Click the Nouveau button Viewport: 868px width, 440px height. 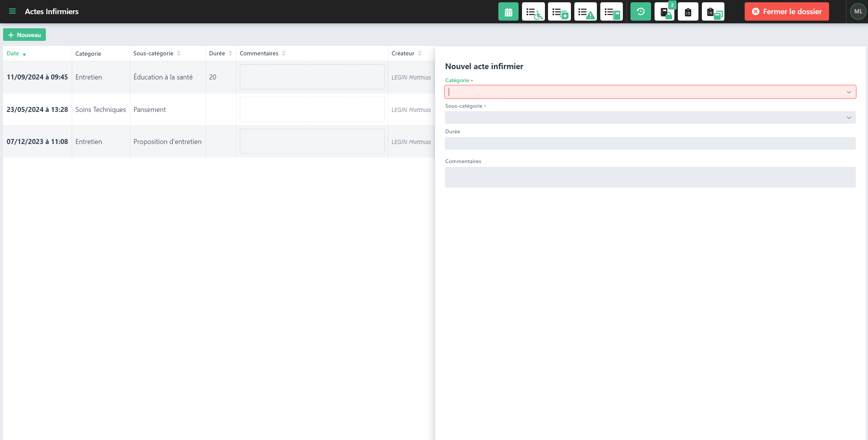coord(24,35)
